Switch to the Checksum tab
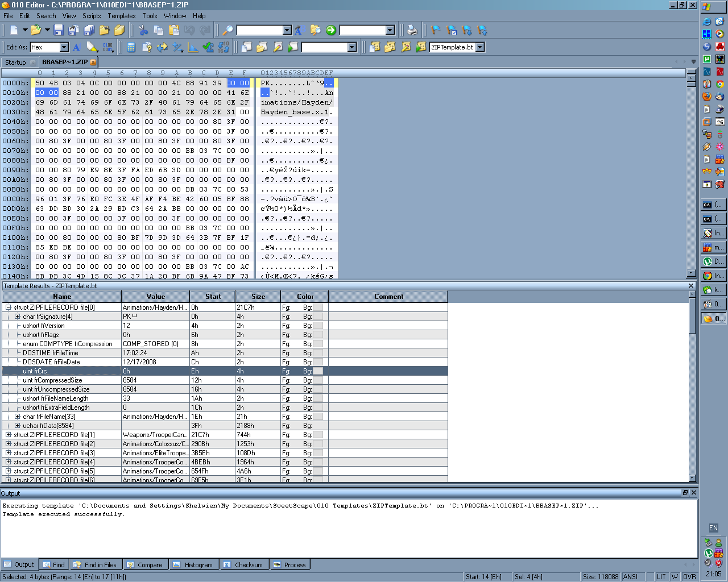Viewport: 728px width, 582px height. coord(243,565)
